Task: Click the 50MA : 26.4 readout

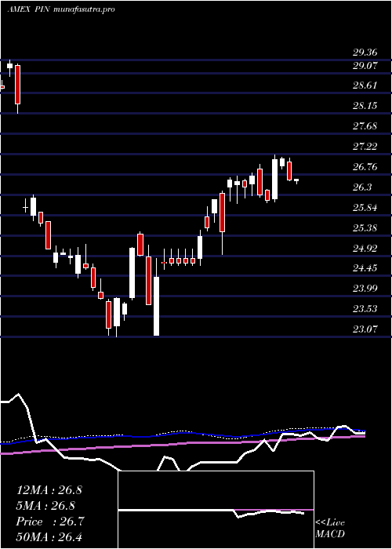Action: tap(49, 537)
